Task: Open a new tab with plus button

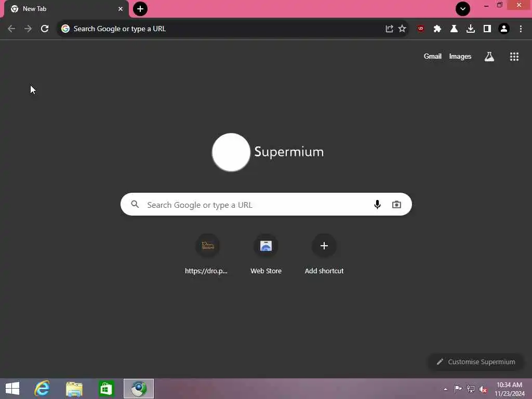Action: [140, 9]
